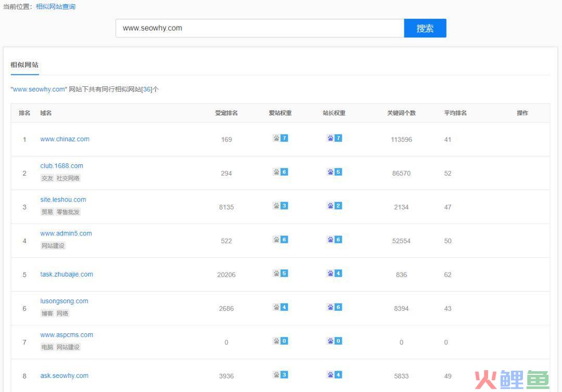The image size is (562, 392).
Task: Open the www.chinaz.com domain link
Action: (x=65, y=139)
